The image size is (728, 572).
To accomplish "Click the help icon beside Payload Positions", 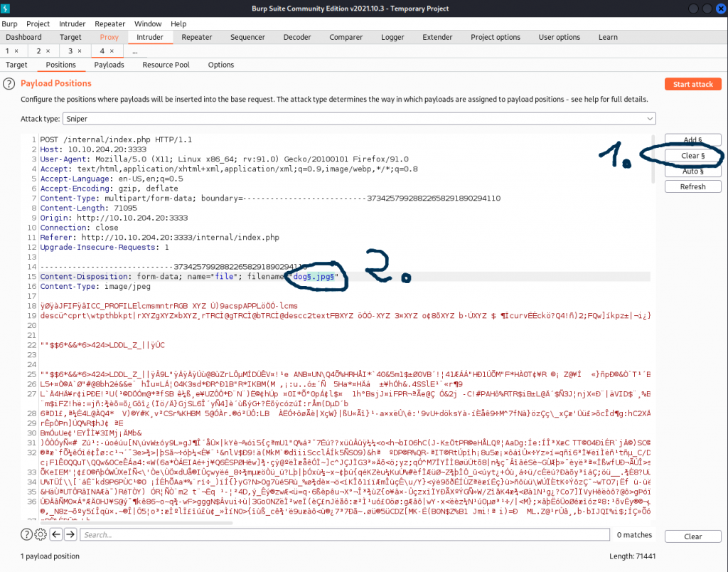I will (x=9, y=84).
